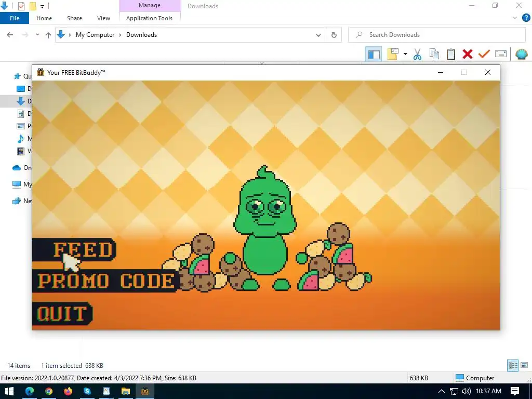Open the dropdown arrow beside the note icon

pyautogui.click(x=405, y=54)
